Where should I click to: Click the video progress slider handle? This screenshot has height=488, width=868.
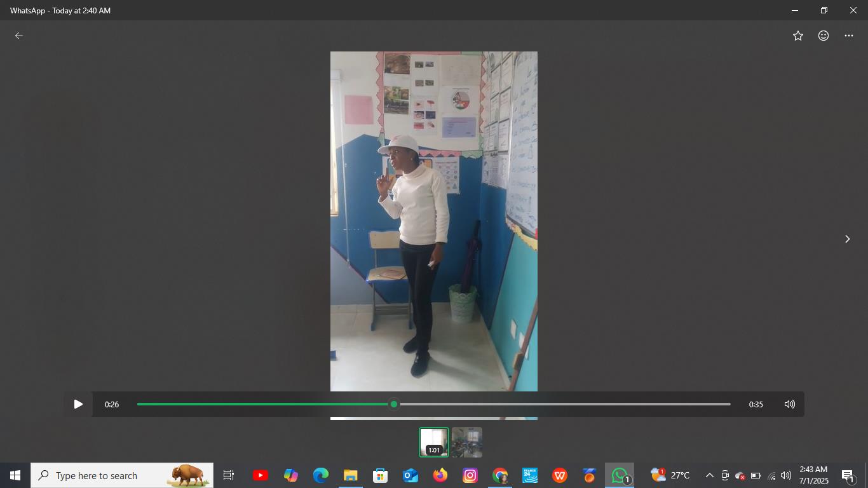tap(394, 404)
